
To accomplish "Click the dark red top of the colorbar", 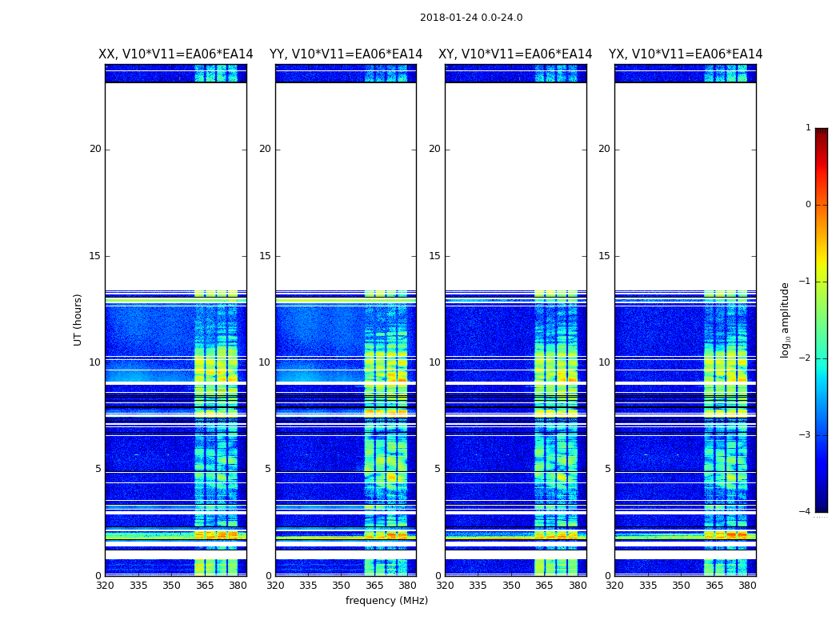I will 821,132.
